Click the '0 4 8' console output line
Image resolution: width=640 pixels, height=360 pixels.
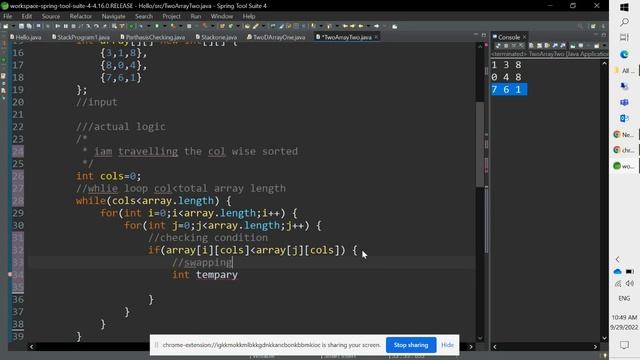[x=507, y=77]
